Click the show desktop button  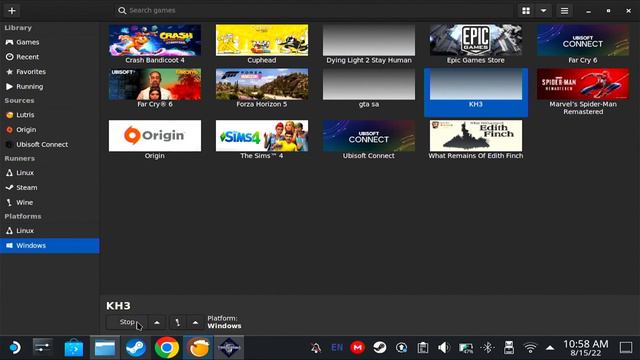(626, 348)
